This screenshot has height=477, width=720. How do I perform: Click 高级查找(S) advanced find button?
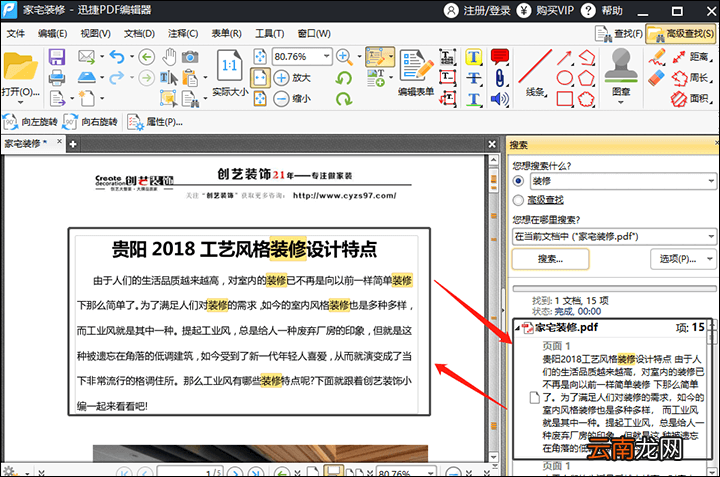point(681,34)
